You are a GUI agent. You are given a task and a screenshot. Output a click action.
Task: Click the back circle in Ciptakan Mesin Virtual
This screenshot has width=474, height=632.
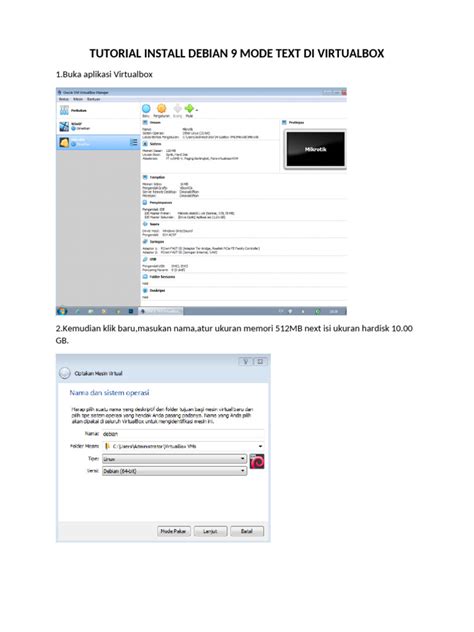click(64, 373)
